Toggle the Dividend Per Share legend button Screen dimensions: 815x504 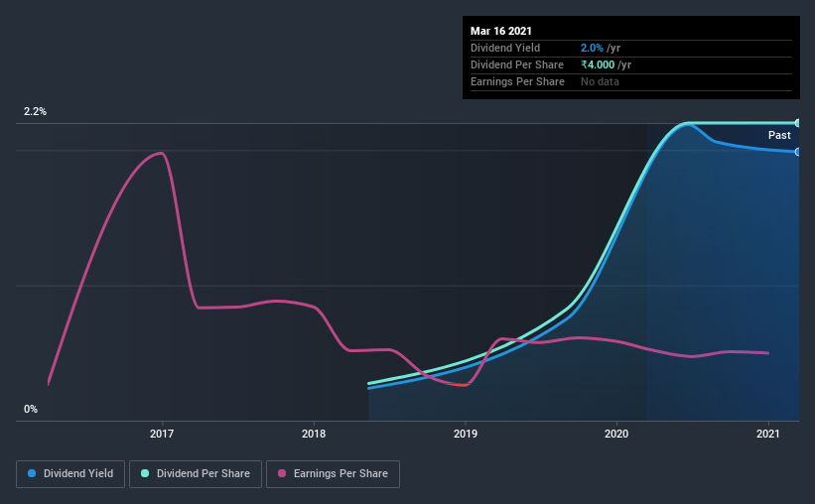196,474
